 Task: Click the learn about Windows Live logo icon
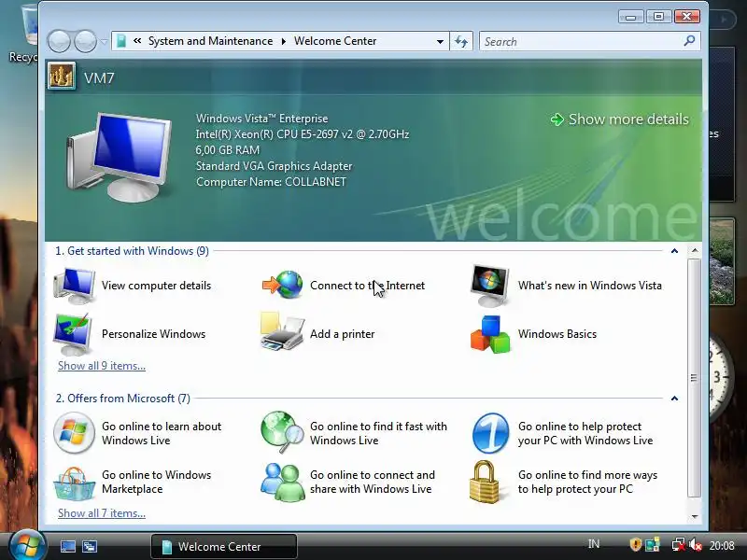74,433
